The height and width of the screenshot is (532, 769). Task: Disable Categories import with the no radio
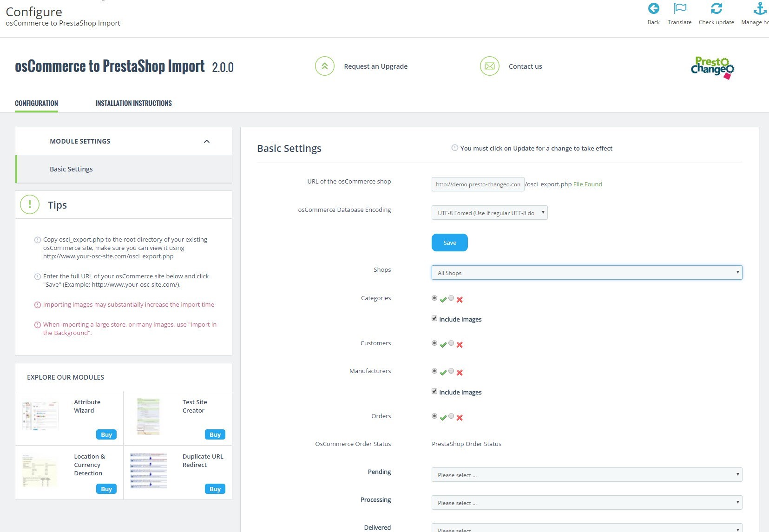pyautogui.click(x=451, y=298)
